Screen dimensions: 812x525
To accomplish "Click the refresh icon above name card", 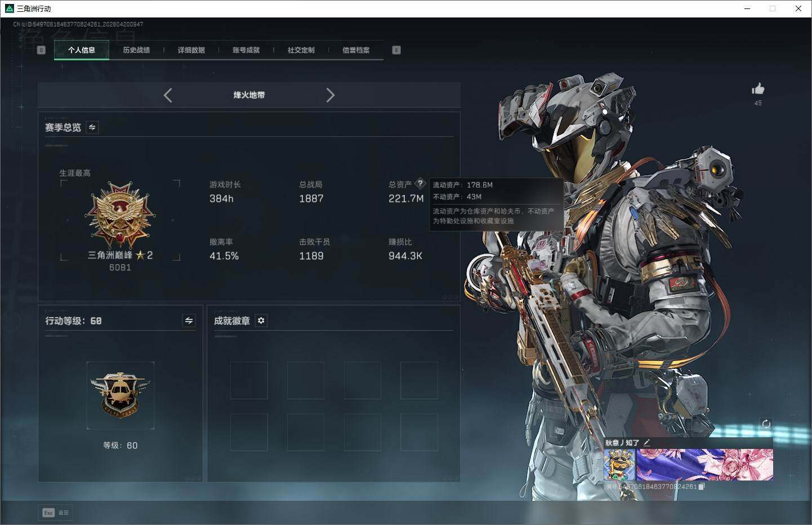I will coord(766,424).
